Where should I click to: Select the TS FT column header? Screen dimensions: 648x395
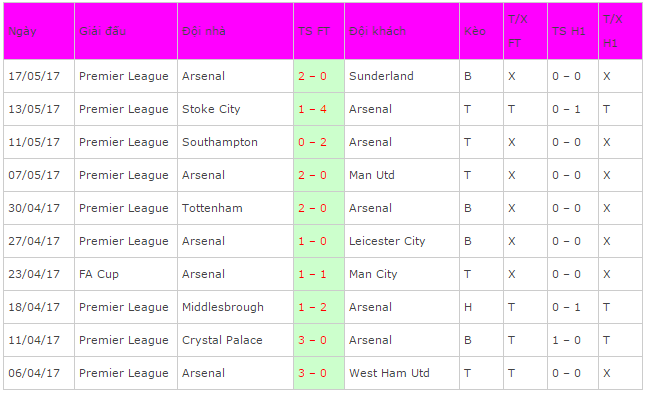(x=319, y=31)
